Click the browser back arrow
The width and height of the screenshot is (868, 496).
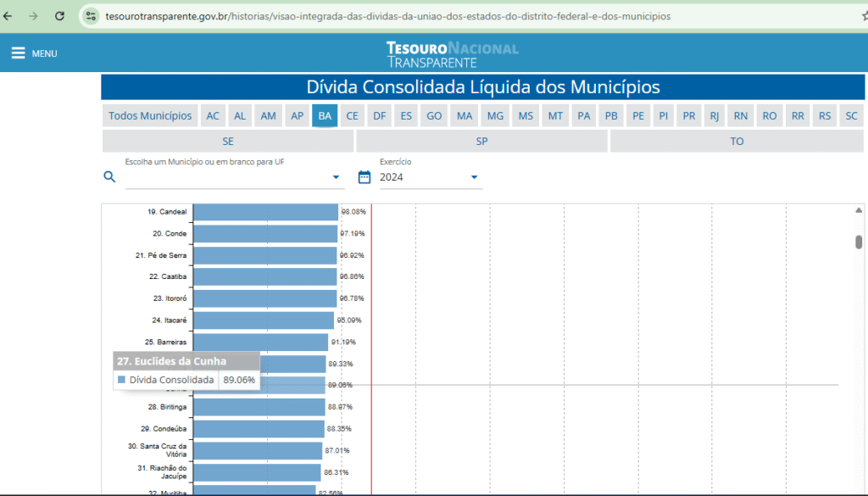pos(9,16)
